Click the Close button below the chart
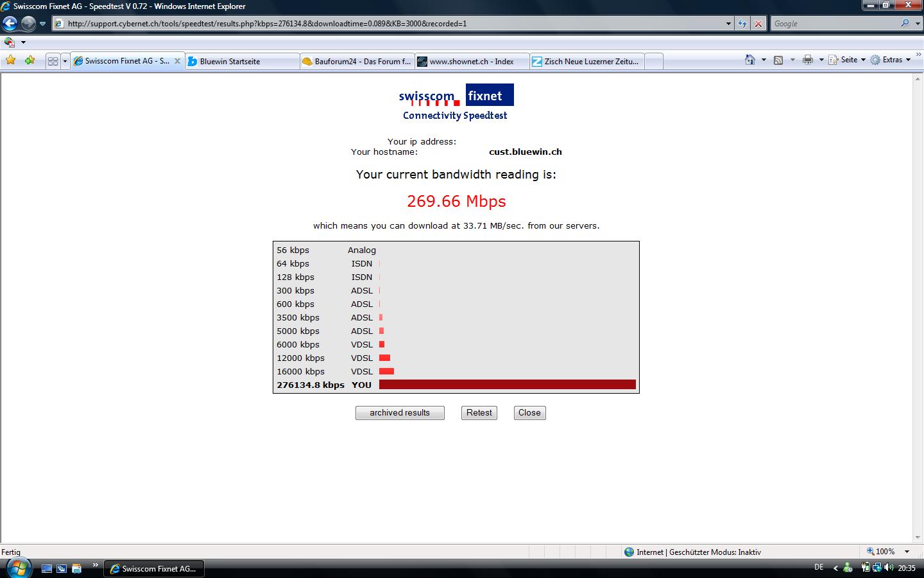 click(x=529, y=413)
